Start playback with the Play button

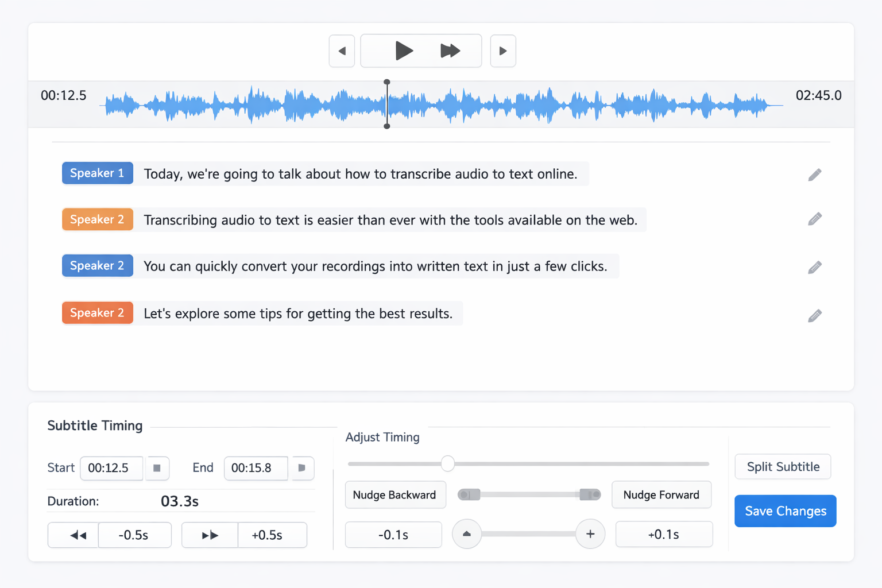pyautogui.click(x=404, y=51)
